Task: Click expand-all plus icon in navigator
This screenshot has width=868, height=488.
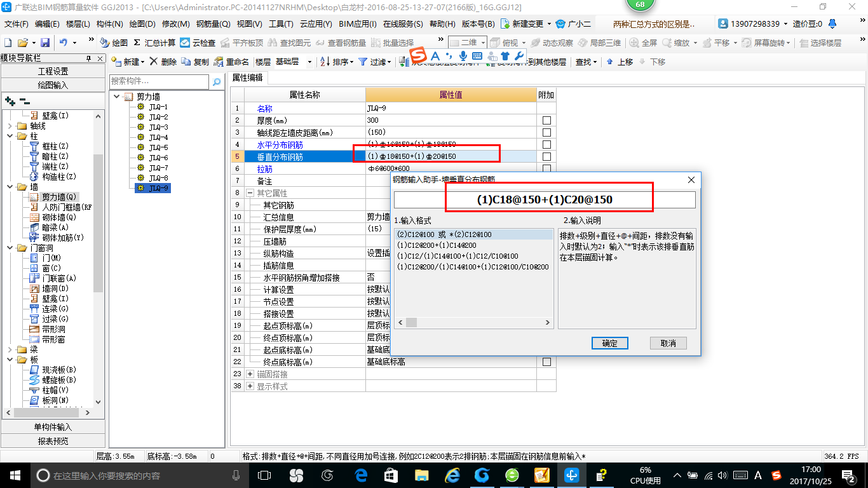Action: (x=10, y=101)
